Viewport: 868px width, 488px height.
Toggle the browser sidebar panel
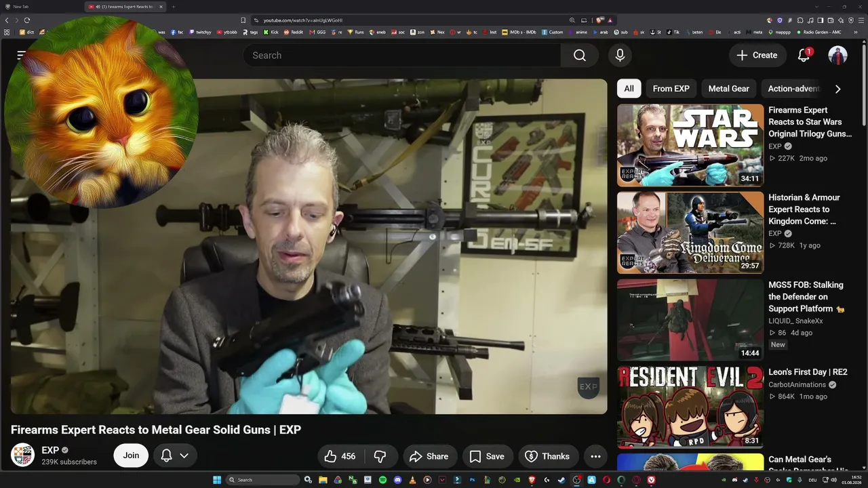coord(821,20)
